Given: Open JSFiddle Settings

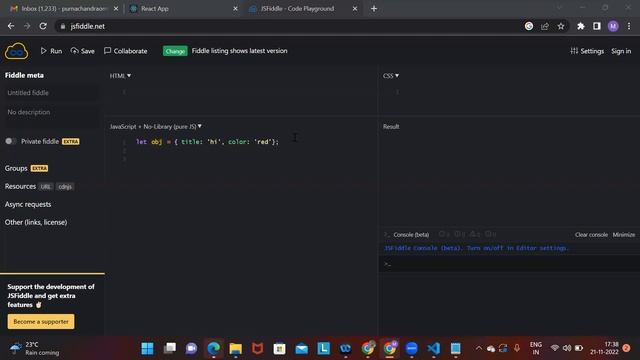Looking at the screenshot, I should [587, 51].
